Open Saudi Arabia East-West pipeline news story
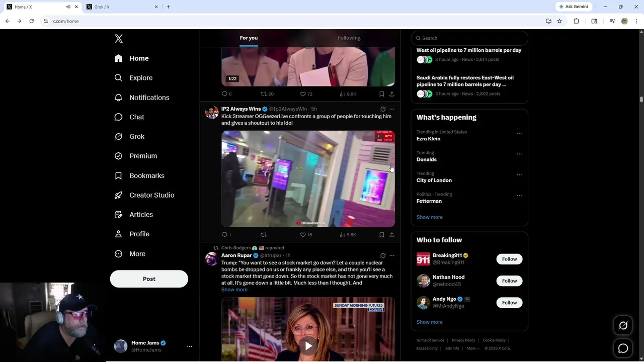Screen dimensions: 644x362 point(469,86)
